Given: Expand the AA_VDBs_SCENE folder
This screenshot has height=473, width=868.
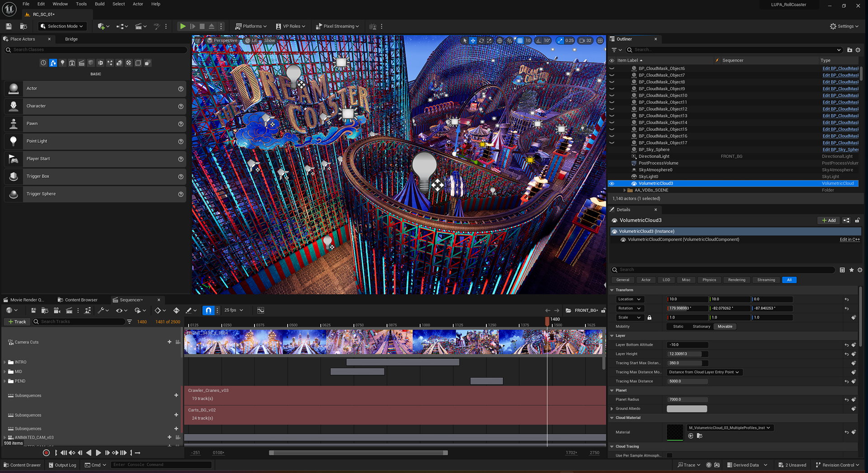Looking at the screenshot, I should pyautogui.click(x=624, y=190).
